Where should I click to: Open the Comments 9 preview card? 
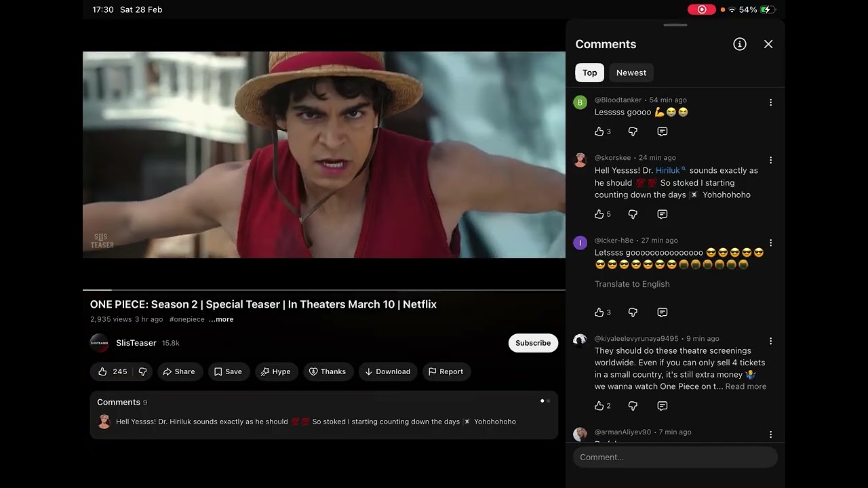tap(324, 415)
